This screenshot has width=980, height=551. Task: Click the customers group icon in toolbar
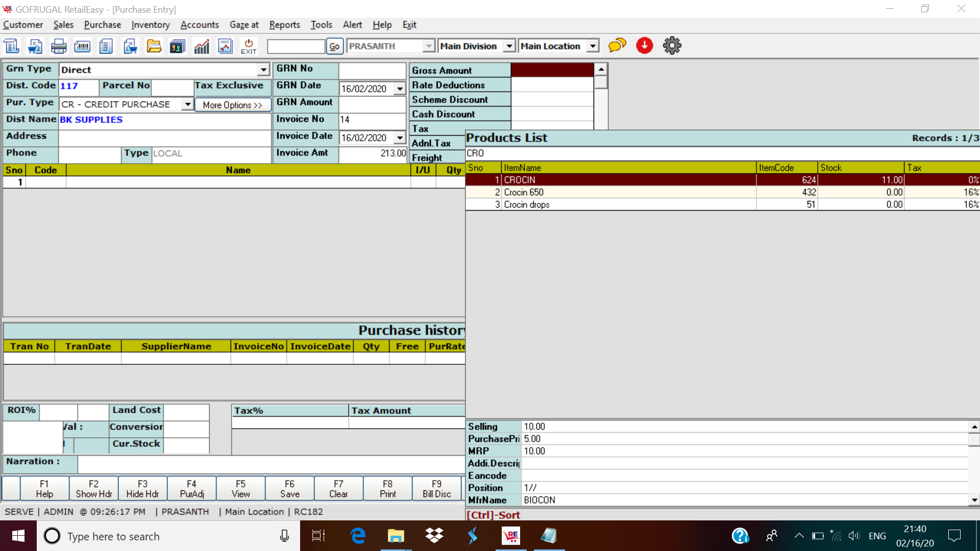pyautogui.click(x=178, y=46)
